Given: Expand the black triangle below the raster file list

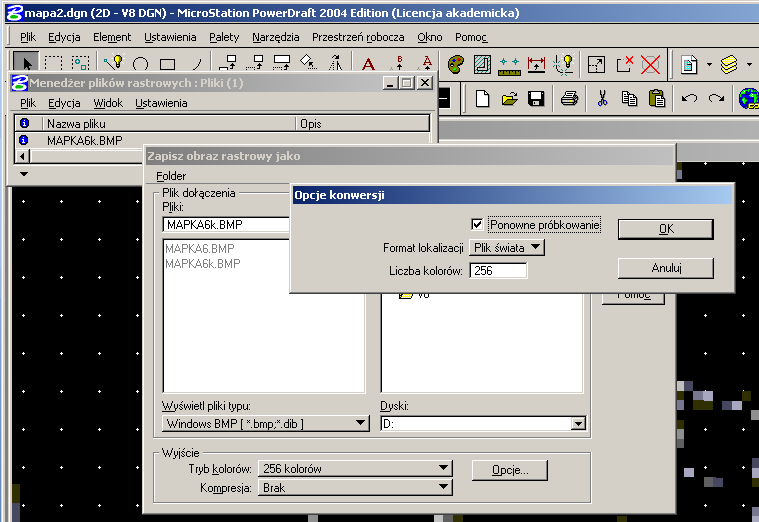Looking at the screenshot, I should tap(24, 174).
